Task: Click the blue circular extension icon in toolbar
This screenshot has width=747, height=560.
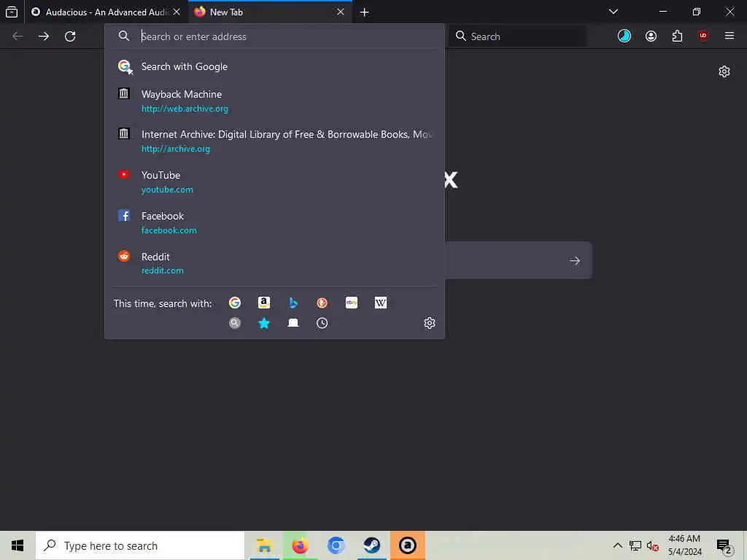Action: click(624, 36)
